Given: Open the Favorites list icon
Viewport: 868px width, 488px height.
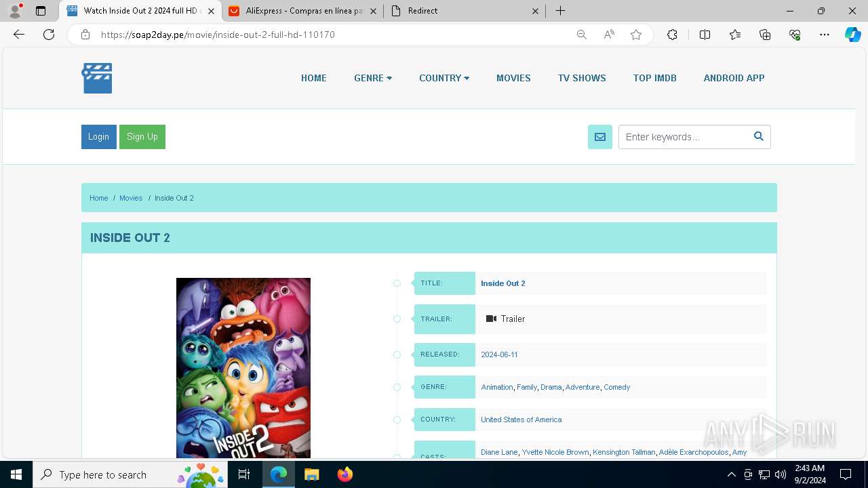Looking at the screenshot, I should click(x=735, y=35).
